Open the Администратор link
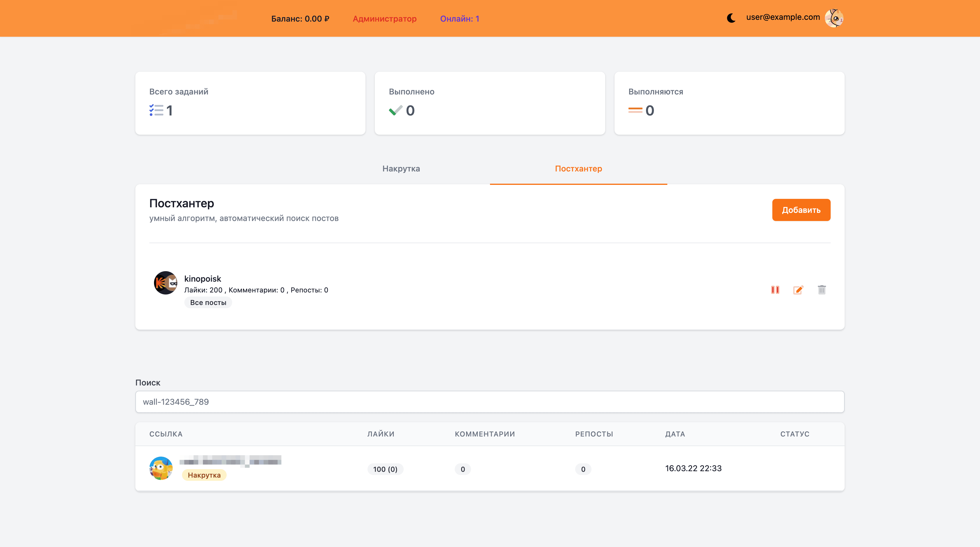Screen dimensions: 980x547 (x=384, y=19)
